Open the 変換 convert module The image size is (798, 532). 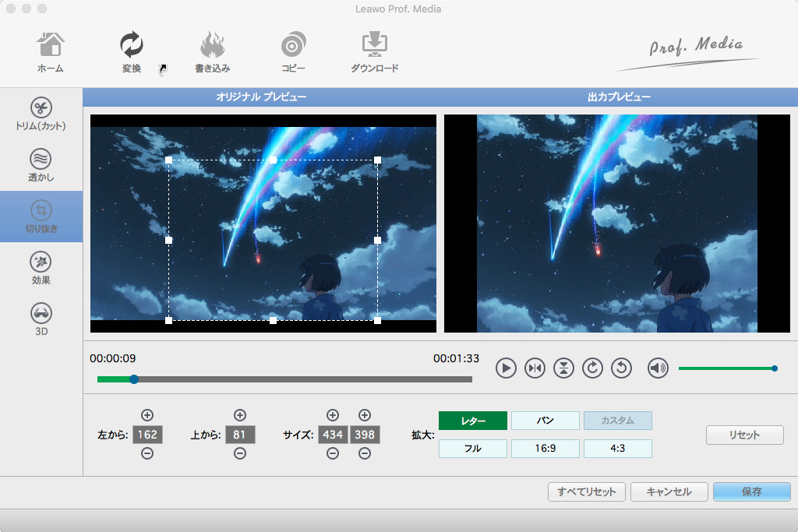(x=131, y=52)
